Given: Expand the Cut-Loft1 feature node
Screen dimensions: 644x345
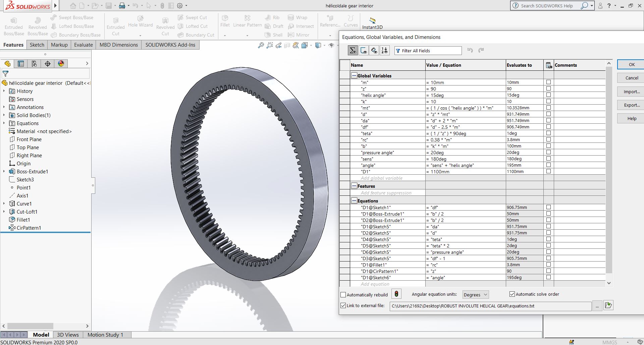Looking at the screenshot, I should [x=4, y=212].
